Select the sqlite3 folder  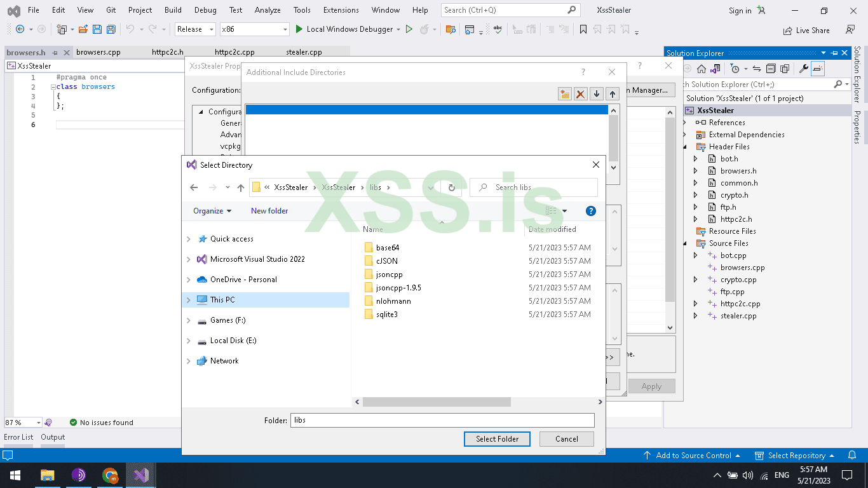click(x=386, y=315)
